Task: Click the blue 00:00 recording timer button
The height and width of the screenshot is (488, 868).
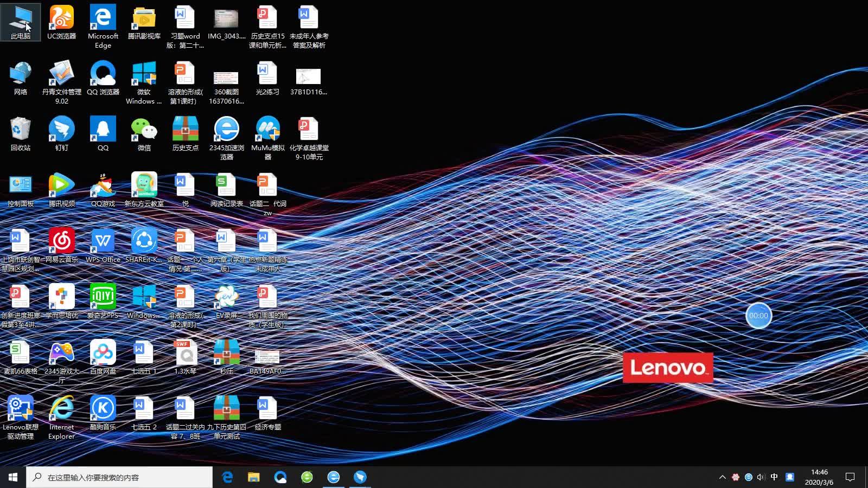Action: point(758,316)
